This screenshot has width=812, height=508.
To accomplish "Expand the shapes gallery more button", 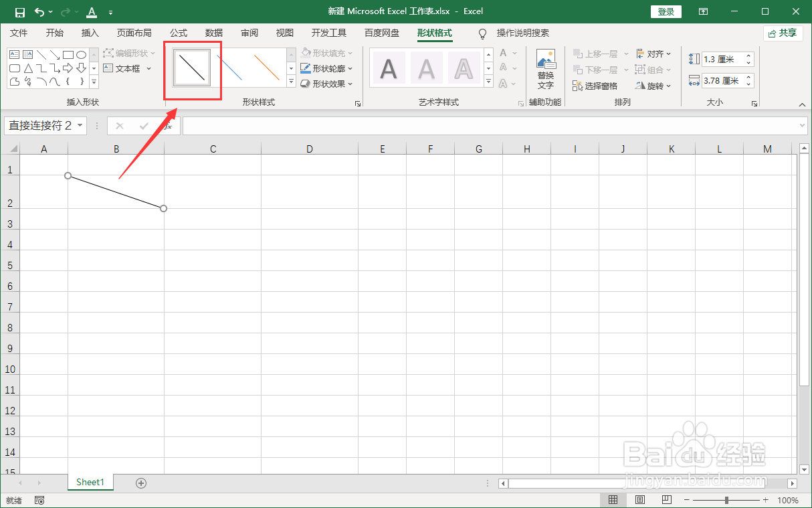I will pyautogui.click(x=94, y=82).
